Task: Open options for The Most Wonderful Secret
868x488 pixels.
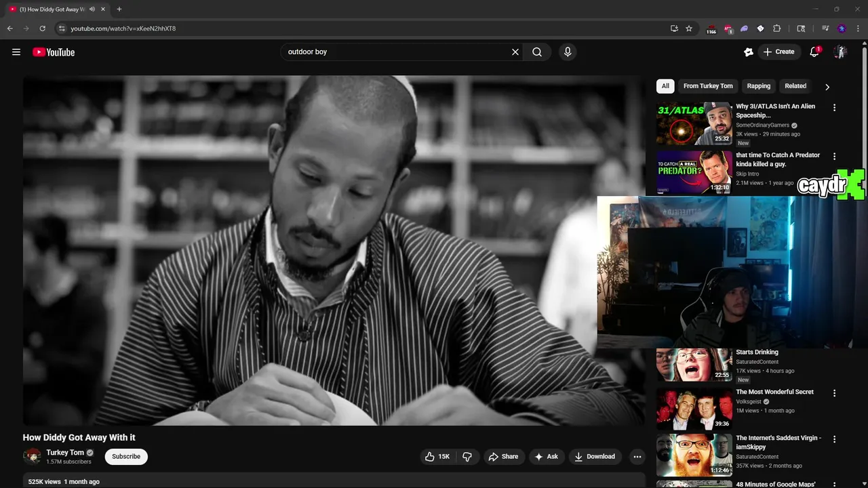Action: pos(834,393)
